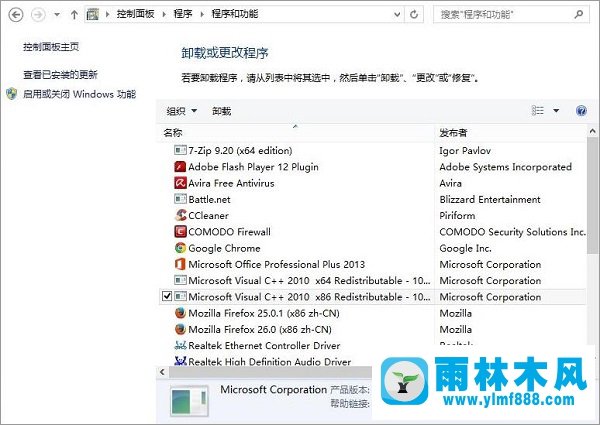Click the Google Inc. publisher cell
Viewport: 600px width, 425px height.
point(465,248)
